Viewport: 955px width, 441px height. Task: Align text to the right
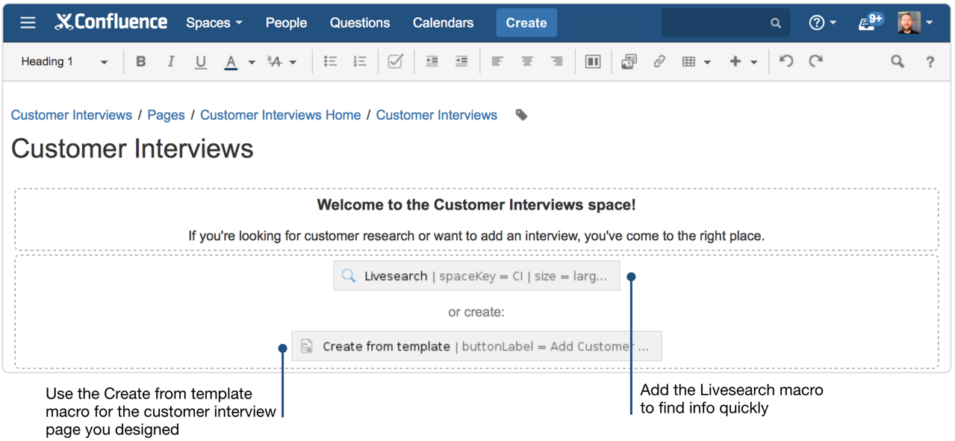point(557,62)
